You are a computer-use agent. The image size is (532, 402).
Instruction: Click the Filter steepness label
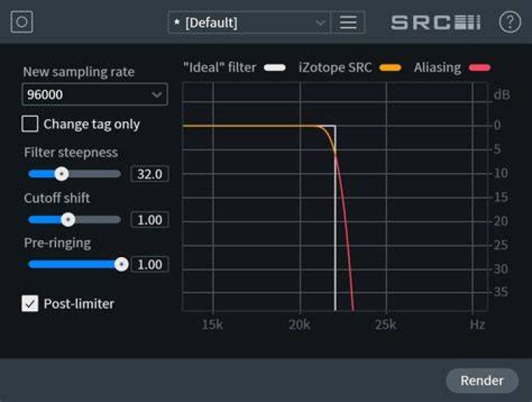point(71,152)
